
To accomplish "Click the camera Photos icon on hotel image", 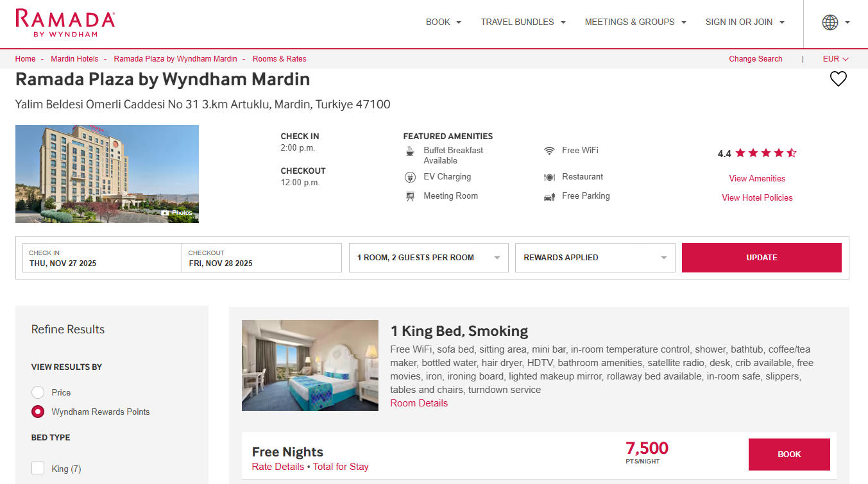I will click(x=165, y=213).
